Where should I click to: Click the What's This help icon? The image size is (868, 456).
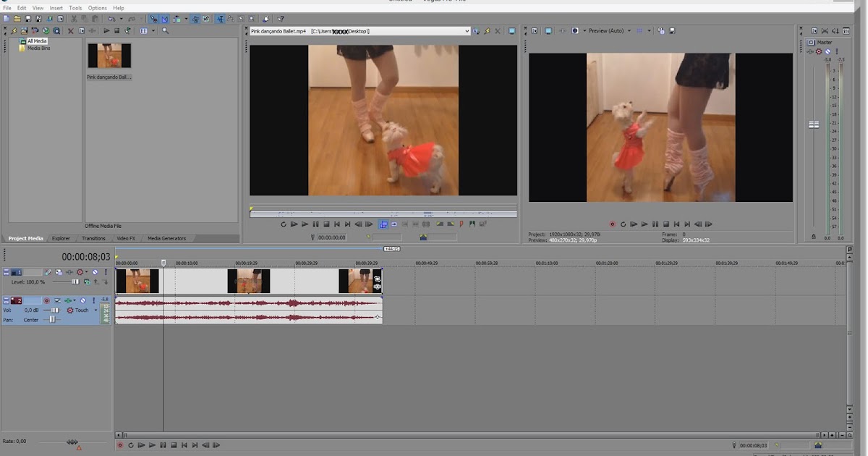(x=281, y=19)
